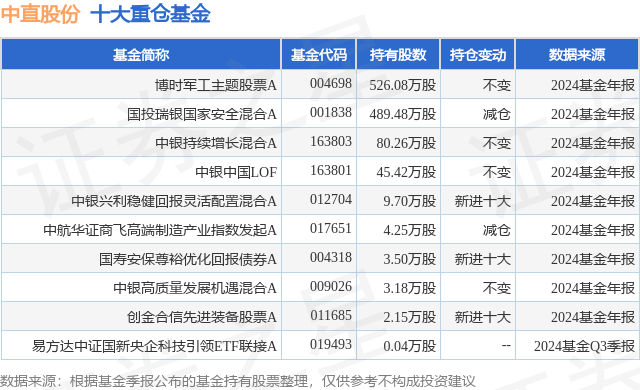This screenshot has width=640, height=390.
Task: Click the 基金代码 column header
Action: (319, 55)
